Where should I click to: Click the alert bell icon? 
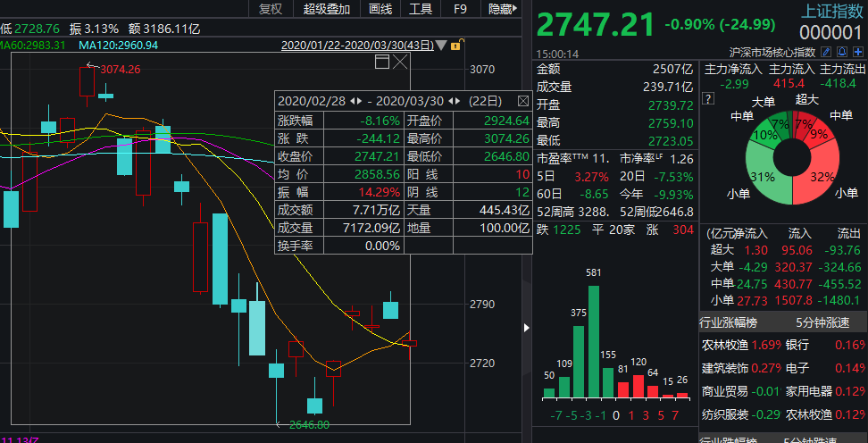coord(842,54)
